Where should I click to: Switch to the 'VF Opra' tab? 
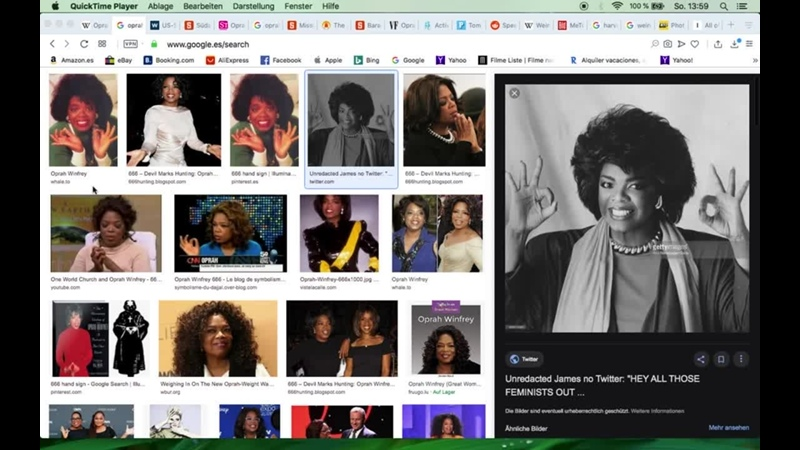(402, 25)
